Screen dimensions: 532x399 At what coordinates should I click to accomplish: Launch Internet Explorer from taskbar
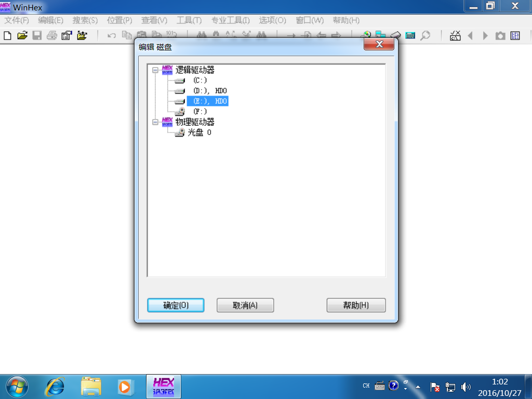(55, 387)
